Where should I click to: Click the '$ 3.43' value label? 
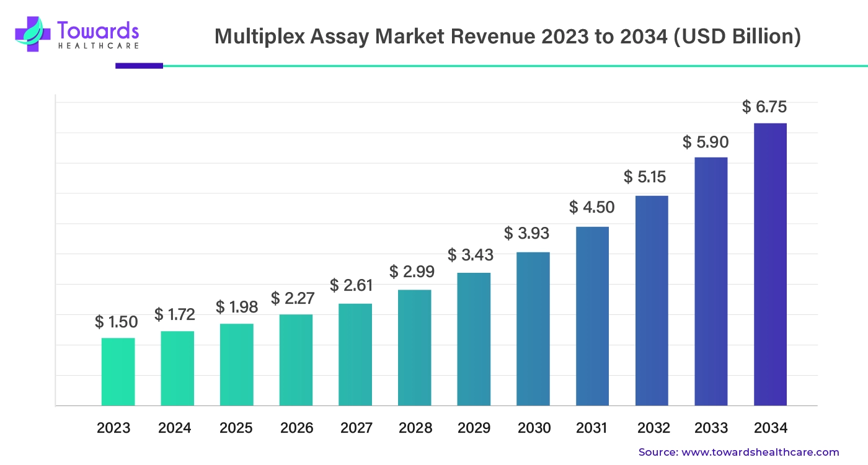tap(471, 255)
